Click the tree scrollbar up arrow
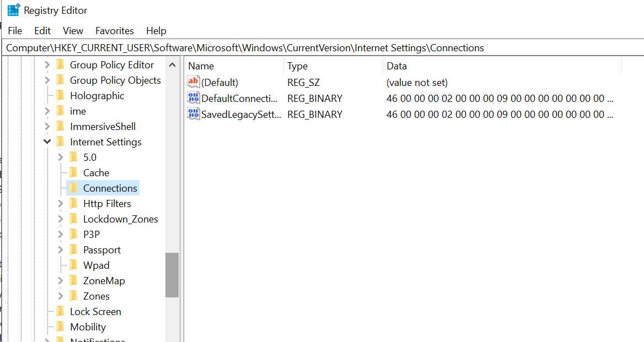The image size is (644, 342). pyautogui.click(x=172, y=65)
